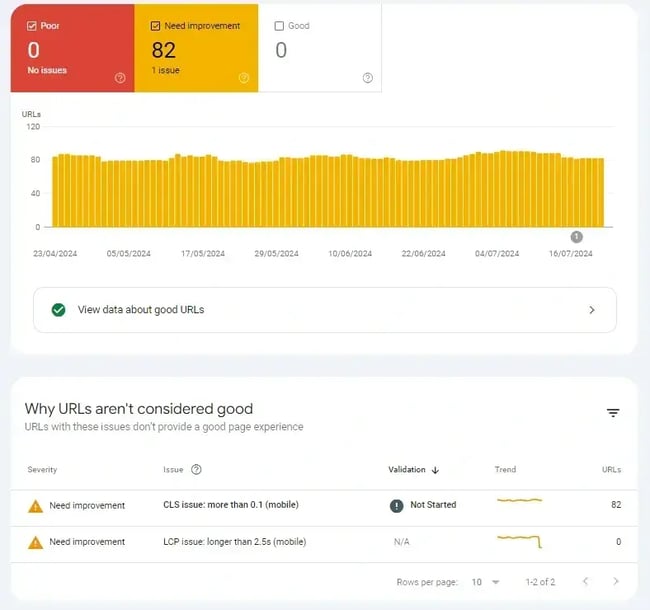
Task: Click Not Started status icon
Action: point(397,505)
